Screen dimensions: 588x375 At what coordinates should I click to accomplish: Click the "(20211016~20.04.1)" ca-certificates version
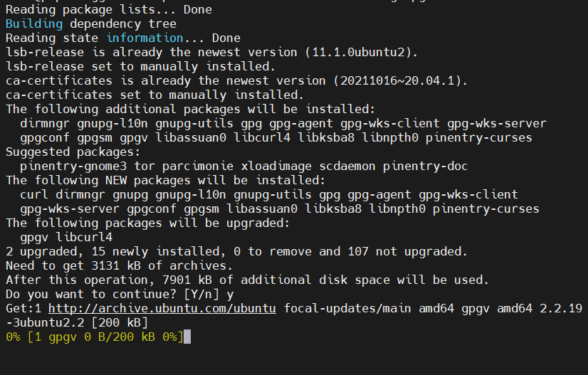pos(401,80)
